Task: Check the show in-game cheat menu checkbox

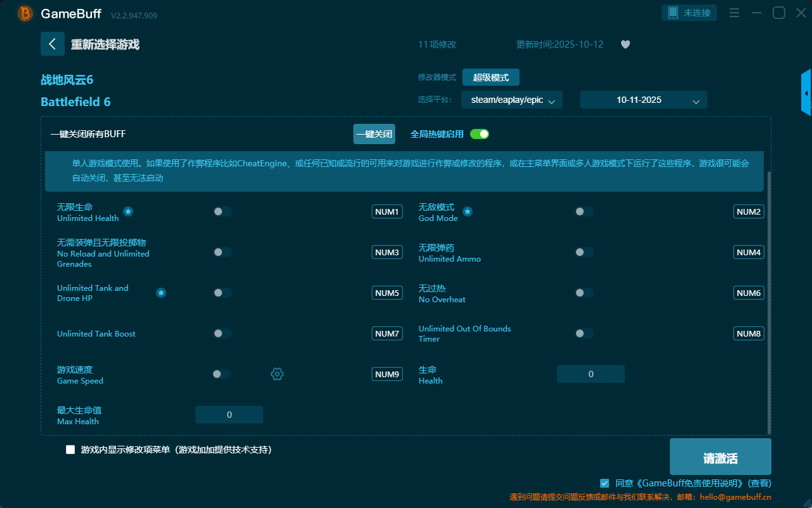Action: point(70,450)
